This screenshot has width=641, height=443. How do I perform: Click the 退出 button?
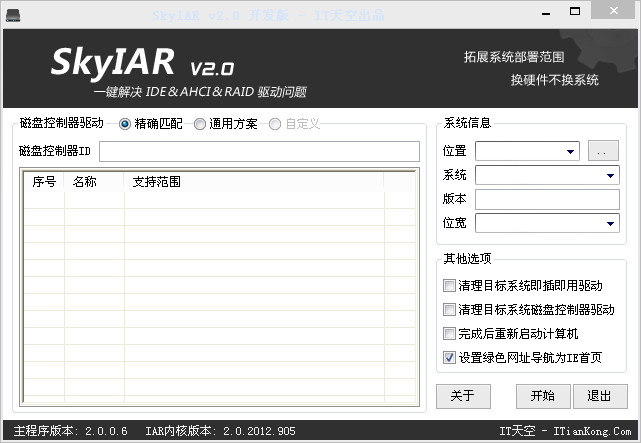[600, 396]
